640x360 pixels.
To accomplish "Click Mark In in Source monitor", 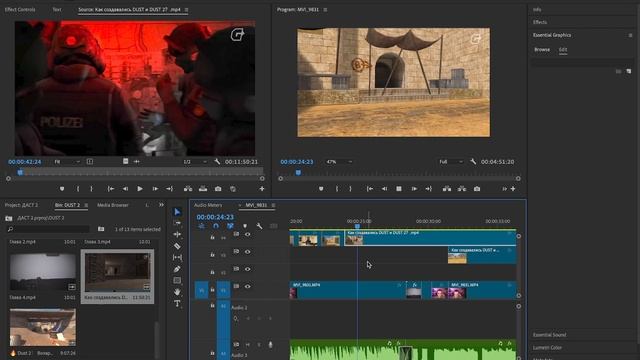I will tap(78, 189).
